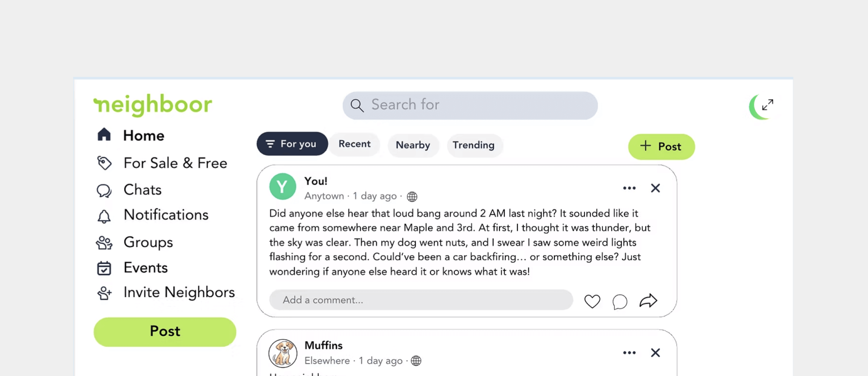Click the plus Post button above feed
The width and height of the screenshot is (868, 376).
tap(661, 147)
